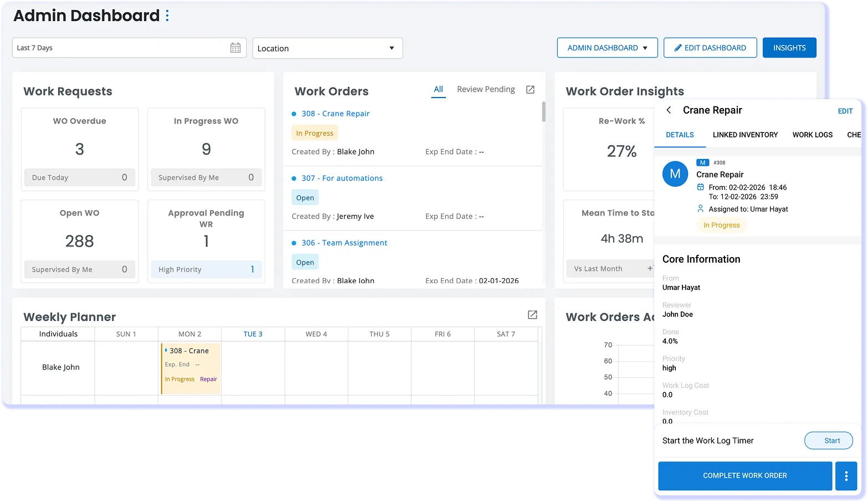Go back using Crane Repair arrow
This screenshot has height=502, width=868.
pyautogui.click(x=669, y=110)
